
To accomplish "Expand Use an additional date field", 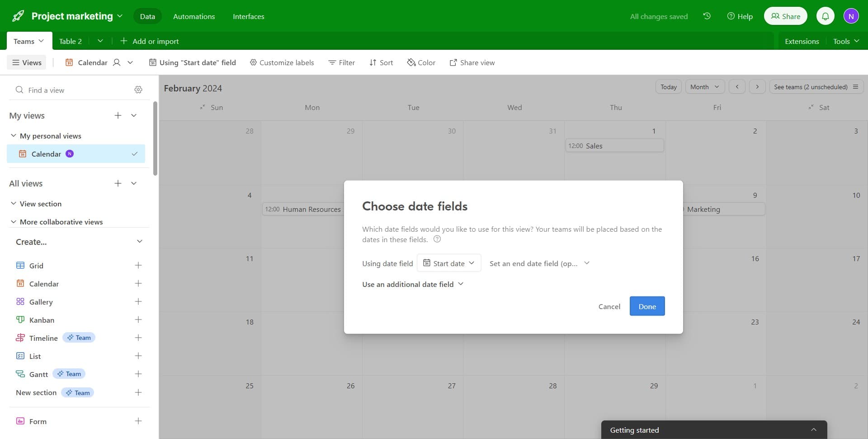I will tap(412, 284).
